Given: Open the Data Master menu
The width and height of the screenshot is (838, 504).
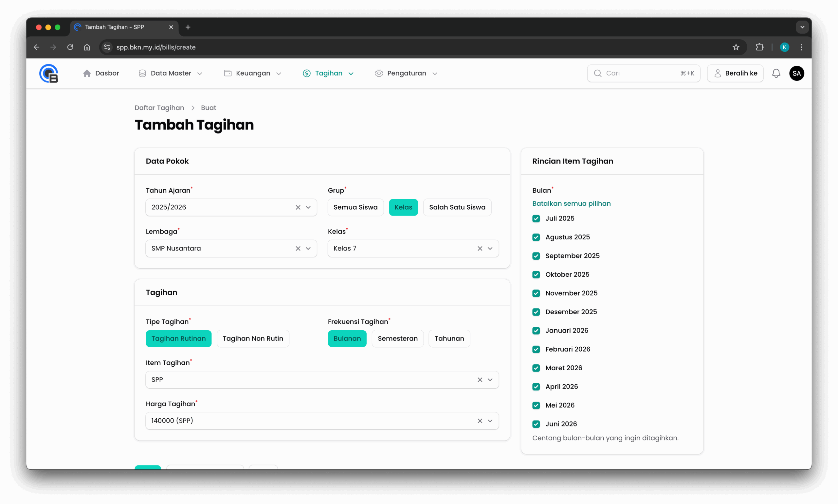Looking at the screenshot, I should point(171,73).
